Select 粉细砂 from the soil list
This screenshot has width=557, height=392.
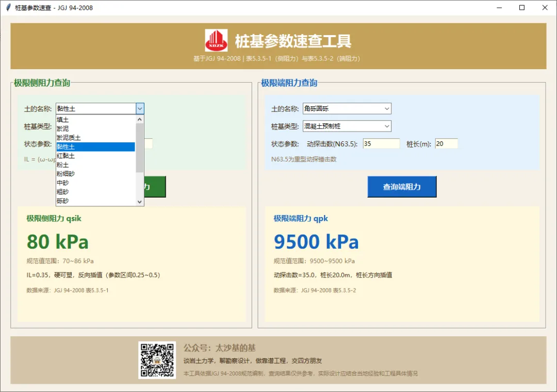click(x=95, y=173)
